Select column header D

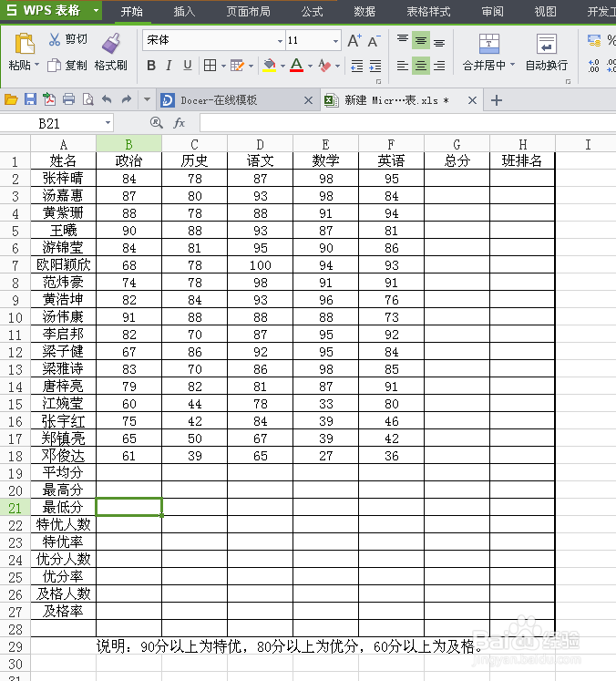(x=260, y=144)
